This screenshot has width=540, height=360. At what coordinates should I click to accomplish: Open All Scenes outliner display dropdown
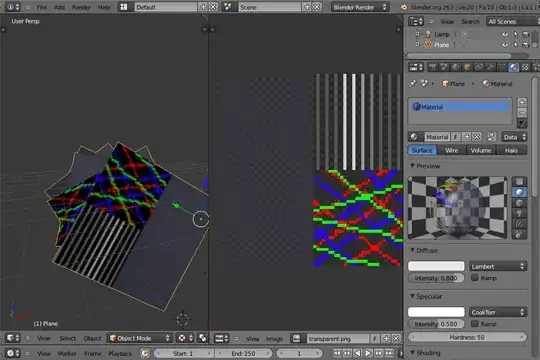[512, 21]
